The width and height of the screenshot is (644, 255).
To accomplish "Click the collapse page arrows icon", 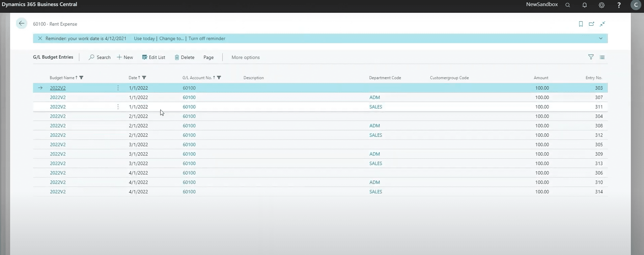I will pos(603,24).
